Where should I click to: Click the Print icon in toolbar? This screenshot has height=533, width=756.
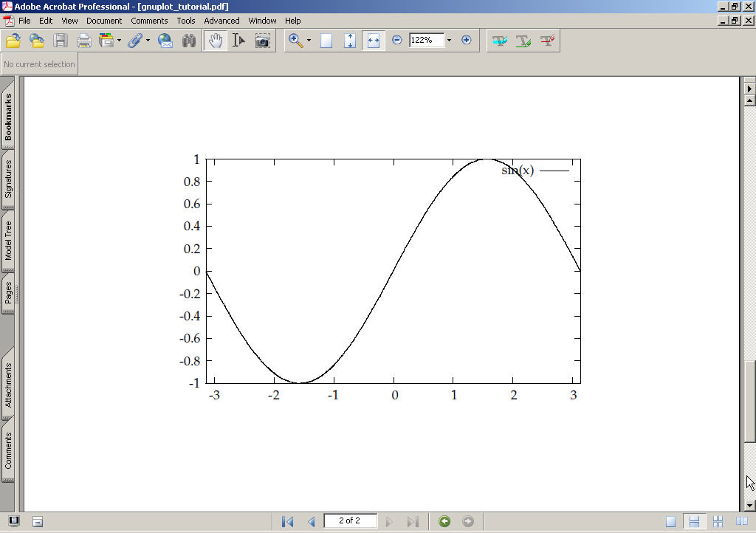[84, 41]
